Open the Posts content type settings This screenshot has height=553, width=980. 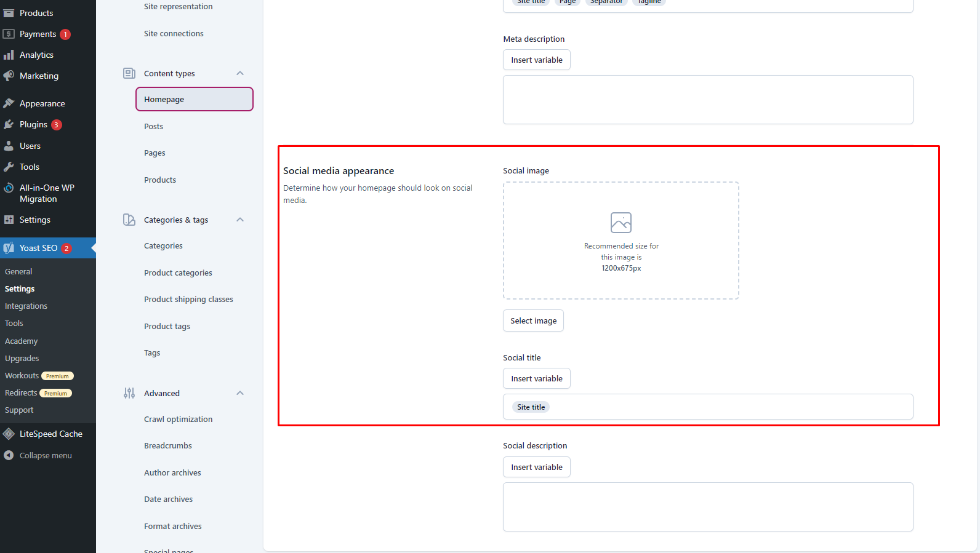click(x=153, y=126)
